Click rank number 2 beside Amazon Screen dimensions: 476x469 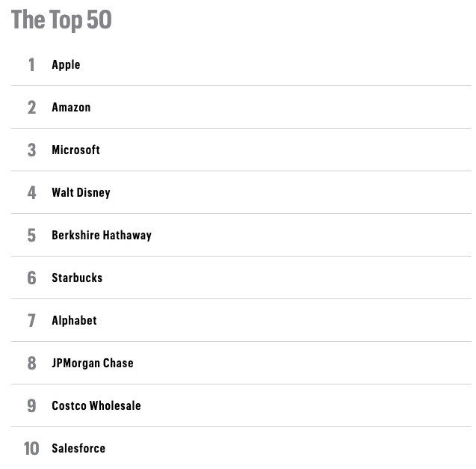tap(31, 108)
